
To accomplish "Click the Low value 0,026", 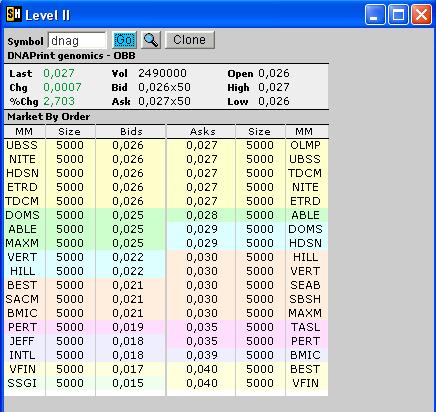I will point(274,101).
